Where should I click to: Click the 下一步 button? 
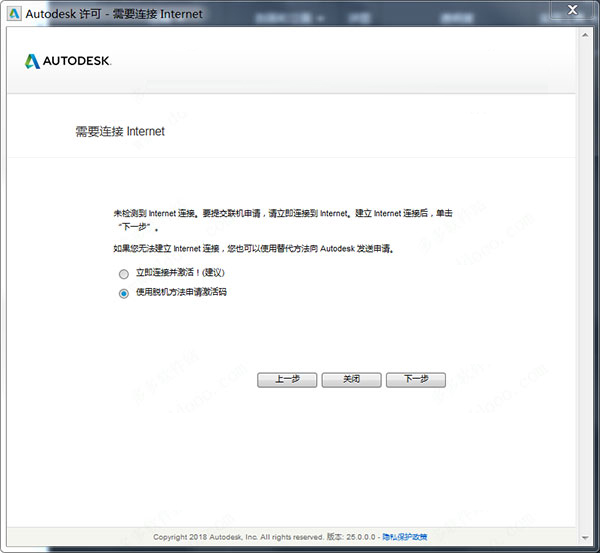click(x=416, y=380)
